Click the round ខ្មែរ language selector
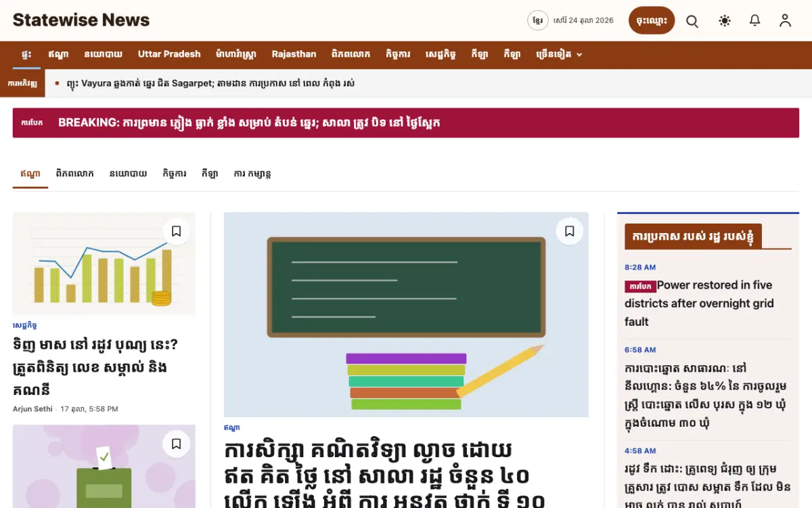Viewport: 812px width, 508px height. coord(537,20)
